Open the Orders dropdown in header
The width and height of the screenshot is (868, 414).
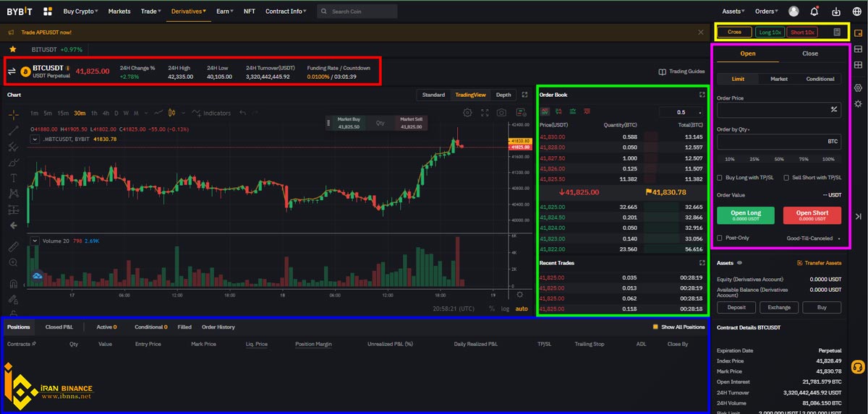coord(766,12)
